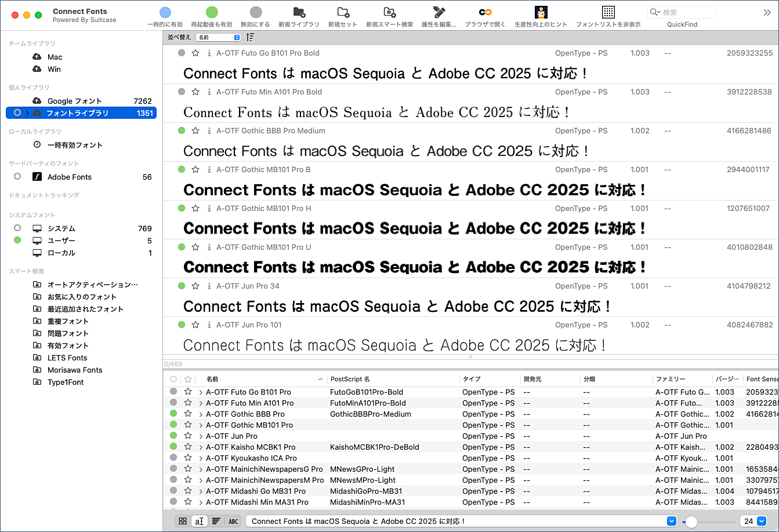Adjust the preview size slider
This screenshot has height=532, width=779.
(691, 521)
